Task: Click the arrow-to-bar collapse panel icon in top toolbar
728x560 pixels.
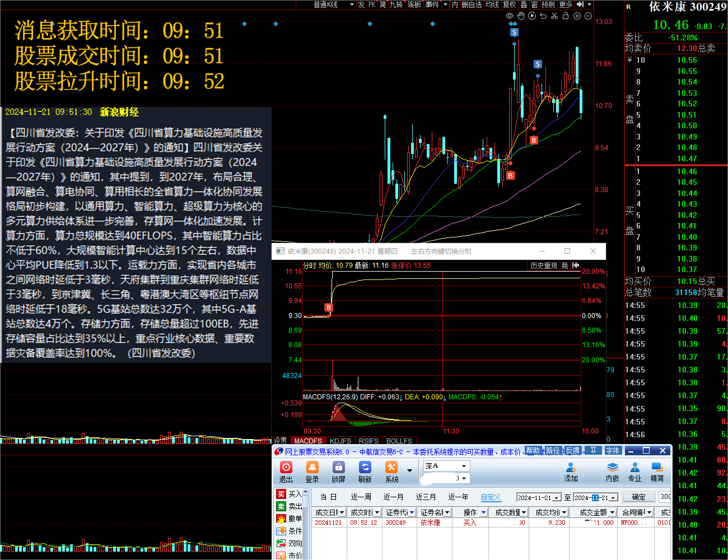Action: pos(580,4)
